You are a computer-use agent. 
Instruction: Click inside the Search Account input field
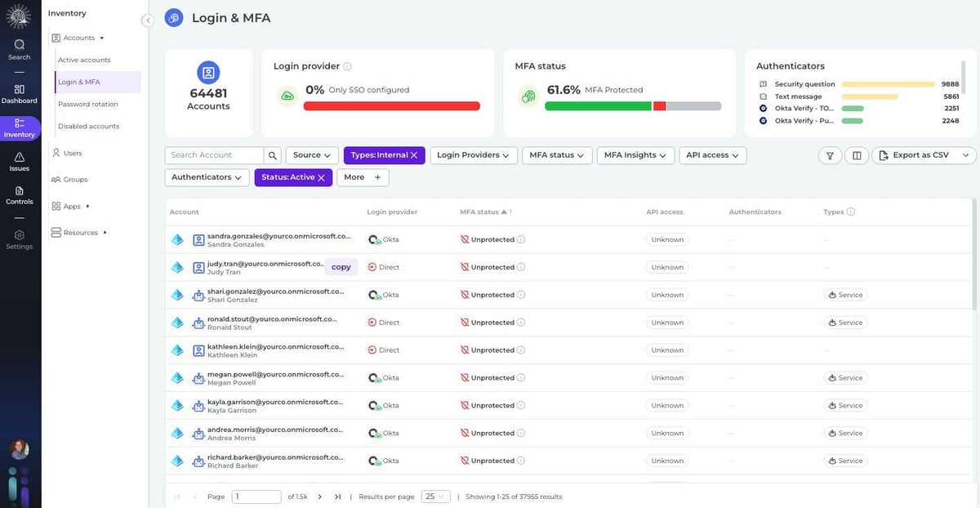212,154
